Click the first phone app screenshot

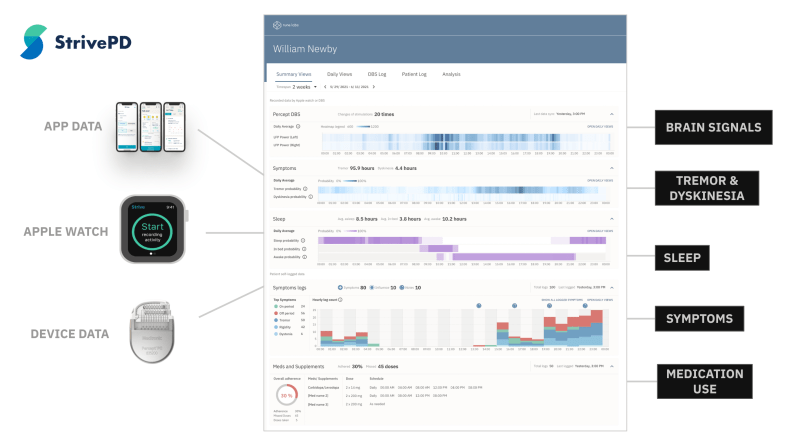[127, 127]
